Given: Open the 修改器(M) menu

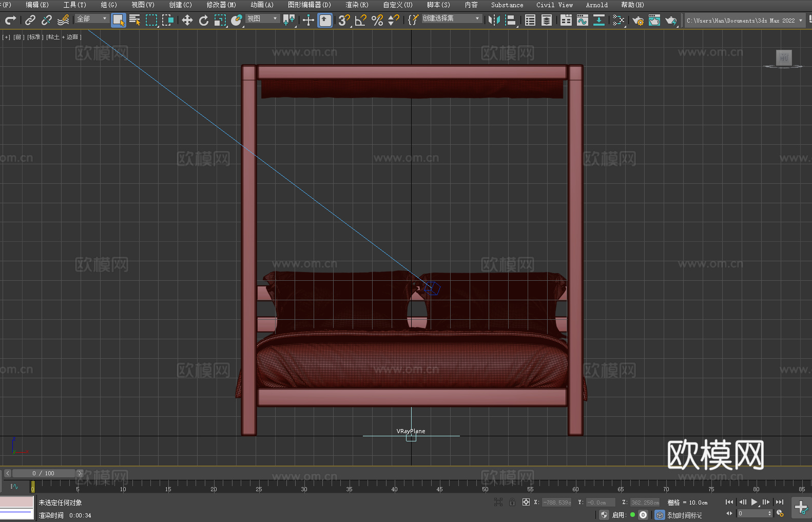Looking at the screenshot, I should pyautogui.click(x=221, y=5).
